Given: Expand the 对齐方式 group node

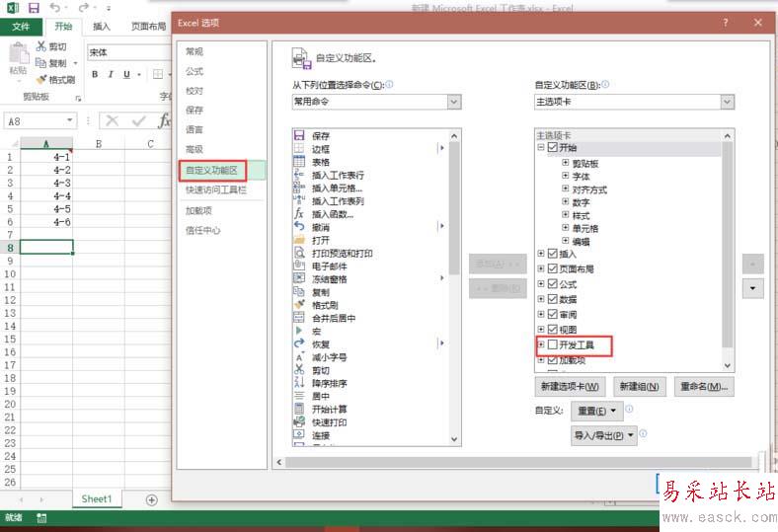Looking at the screenshot, I should 565,189.
